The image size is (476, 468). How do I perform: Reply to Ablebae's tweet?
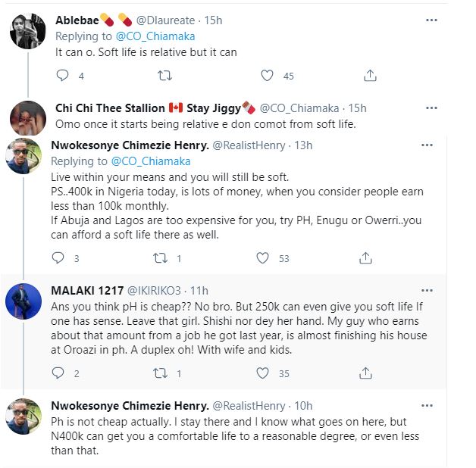click(63, 76)
